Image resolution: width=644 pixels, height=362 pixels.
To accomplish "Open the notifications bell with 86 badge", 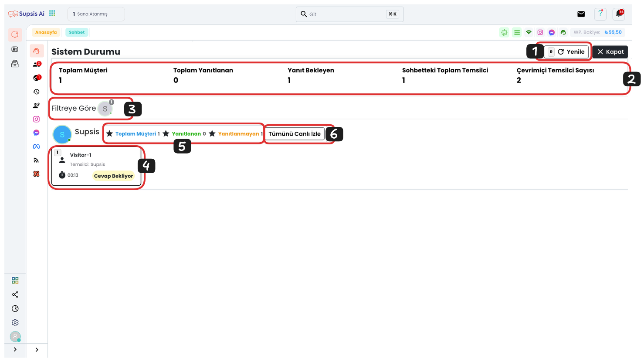I will click(x=619, y=14).
